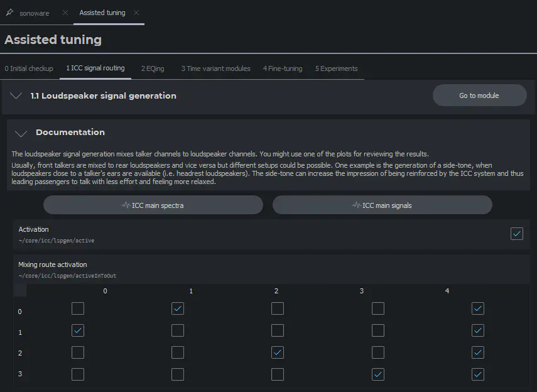Open the 3 Time variant modules step
This screenshot has height=392, width=537.
coord(216,68)
